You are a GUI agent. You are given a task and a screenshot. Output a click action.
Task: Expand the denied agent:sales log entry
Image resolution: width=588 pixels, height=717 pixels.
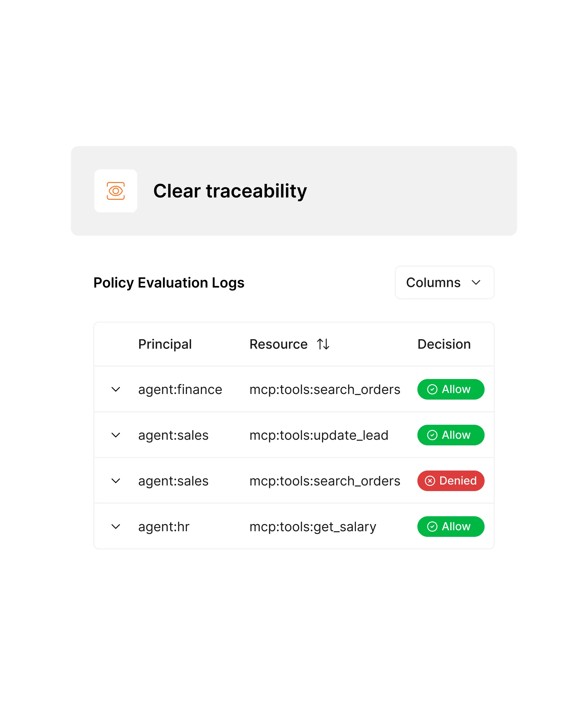(x=115, y=481)
